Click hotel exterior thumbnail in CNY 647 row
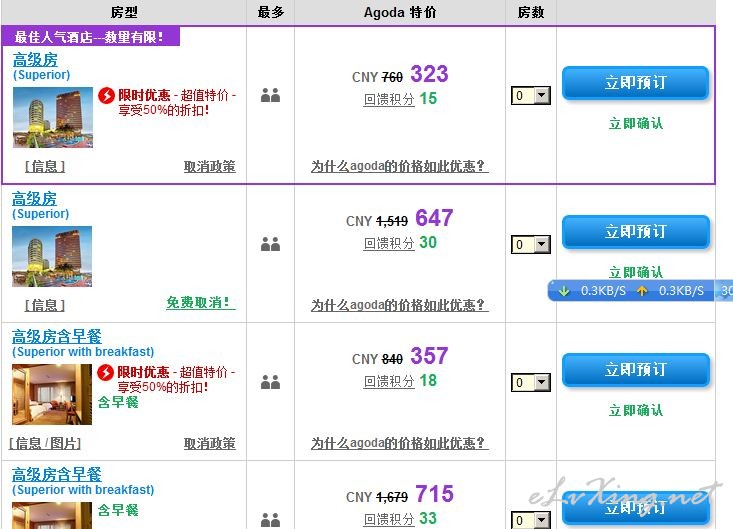Viewport: 733px width, 529px height. coord(52,256)
